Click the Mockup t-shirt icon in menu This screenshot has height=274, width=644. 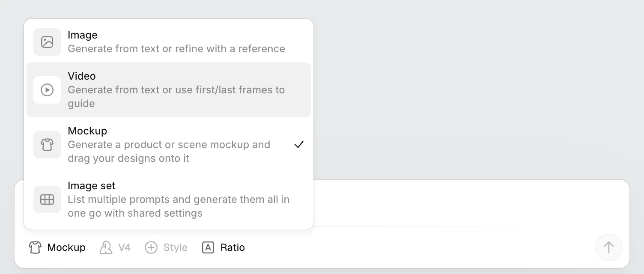(47, 145)
